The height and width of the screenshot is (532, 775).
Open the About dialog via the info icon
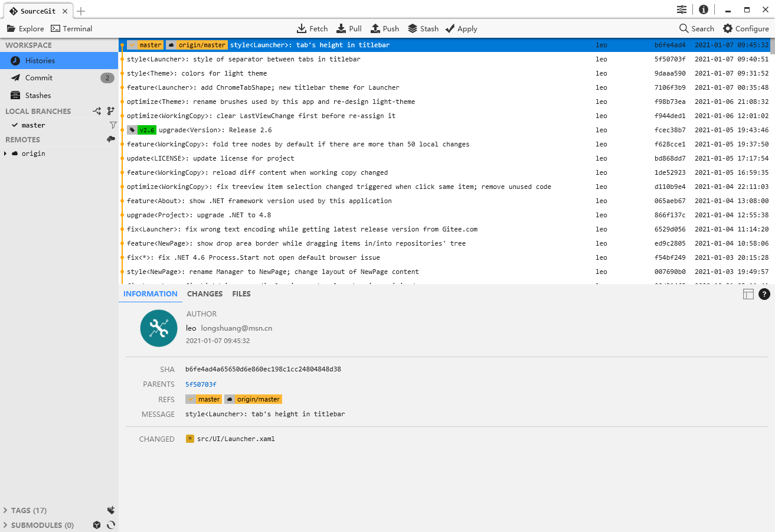pyautogui.click(x=703, y=9)
